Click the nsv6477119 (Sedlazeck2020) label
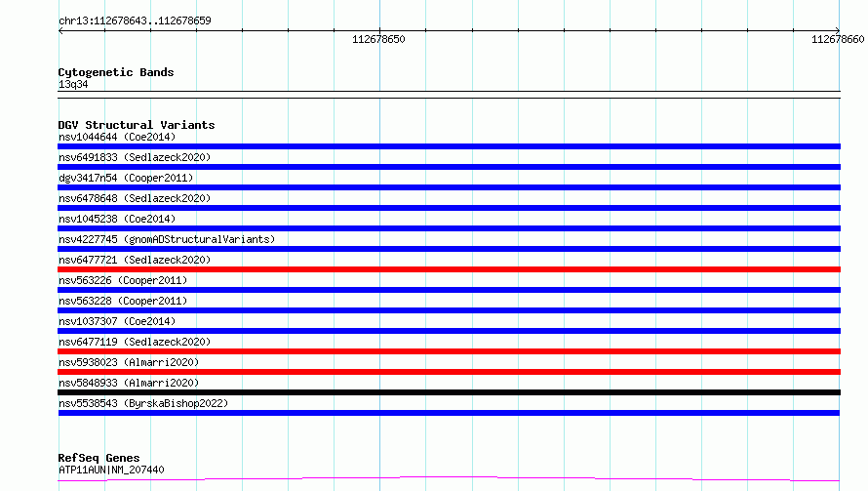The image size is (868, 491). click(135, 342)
